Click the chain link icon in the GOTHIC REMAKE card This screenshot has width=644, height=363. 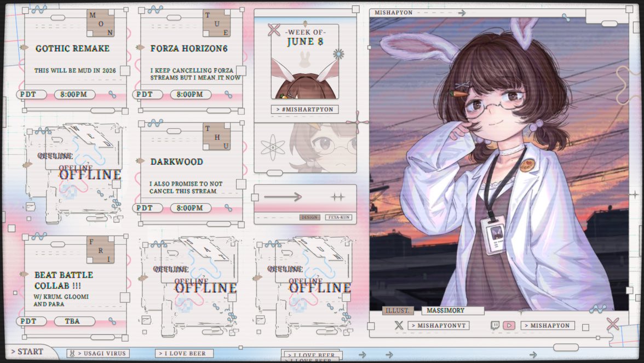[x=112, y=94]
